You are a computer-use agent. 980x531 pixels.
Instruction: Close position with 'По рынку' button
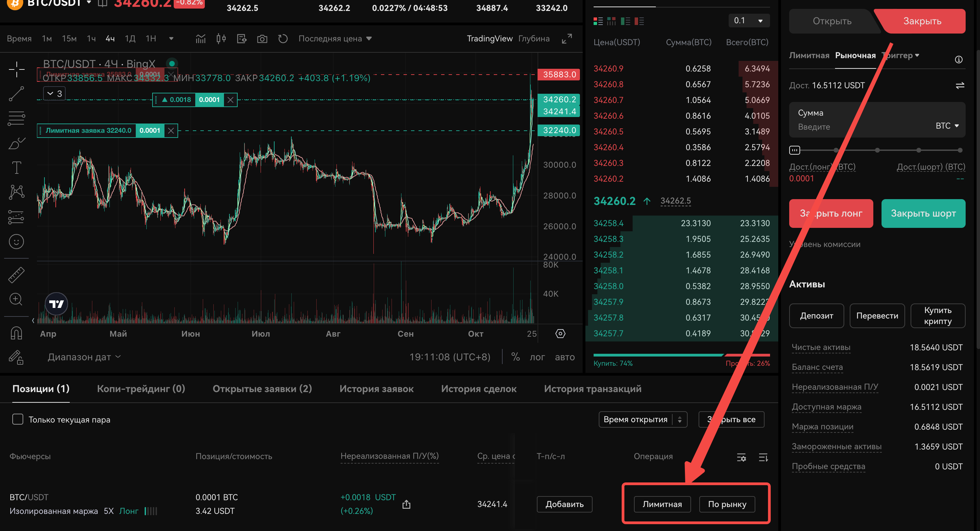727,504
